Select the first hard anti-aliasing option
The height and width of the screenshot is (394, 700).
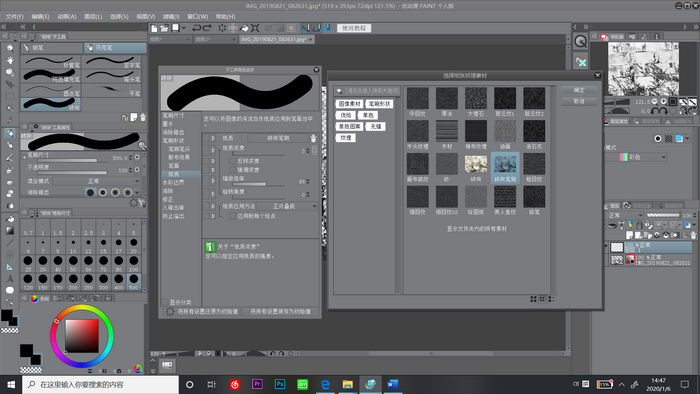pyautogui.click(x=90, y=192)
